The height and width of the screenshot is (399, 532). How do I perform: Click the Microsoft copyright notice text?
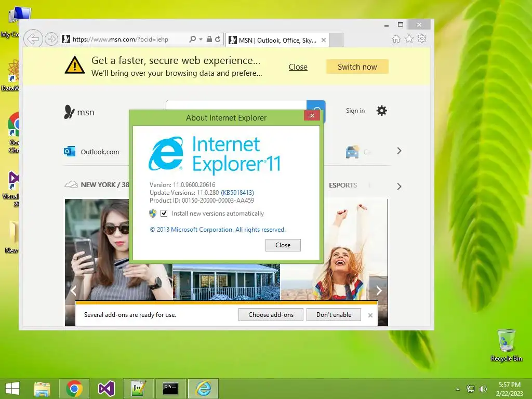[218, 230]
